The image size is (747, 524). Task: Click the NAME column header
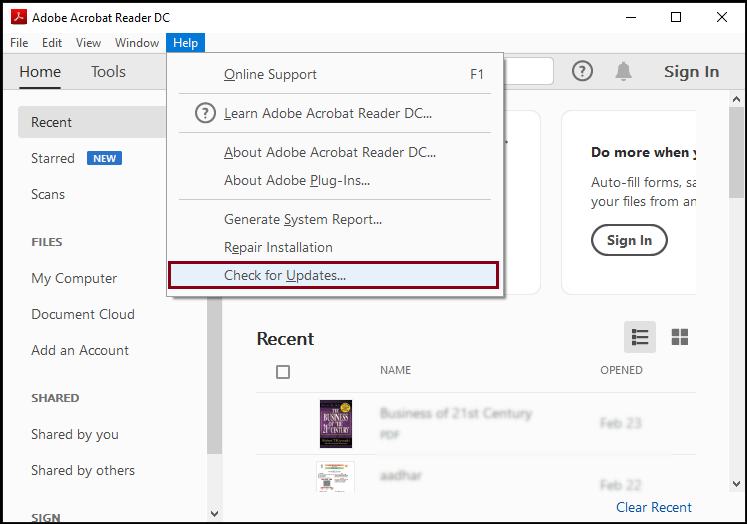[395, 370]
